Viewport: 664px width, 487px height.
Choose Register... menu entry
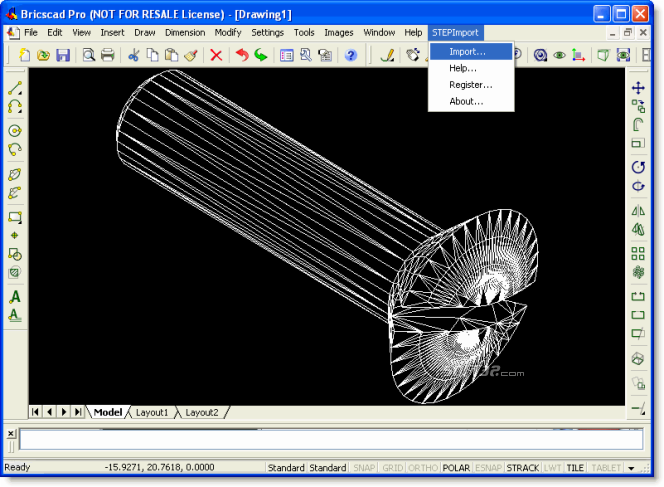470,85
